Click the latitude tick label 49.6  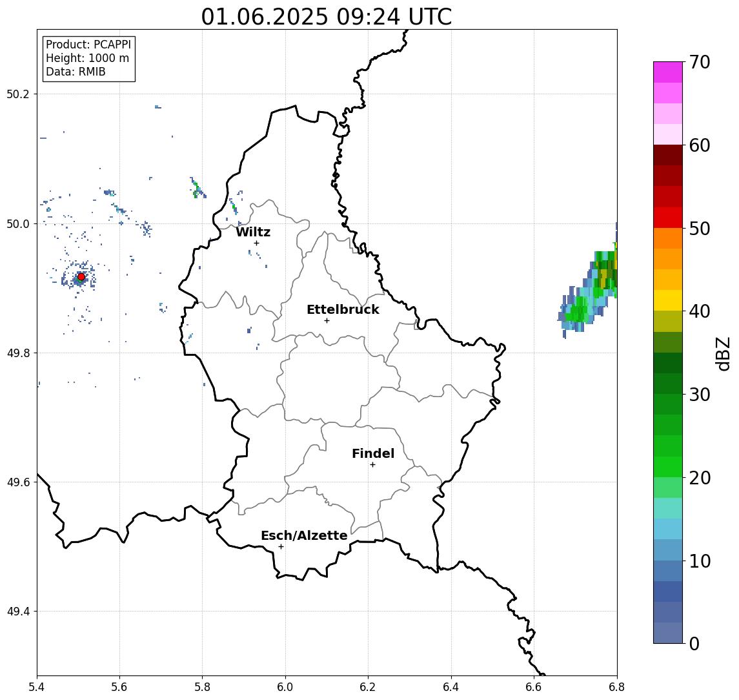18,482
